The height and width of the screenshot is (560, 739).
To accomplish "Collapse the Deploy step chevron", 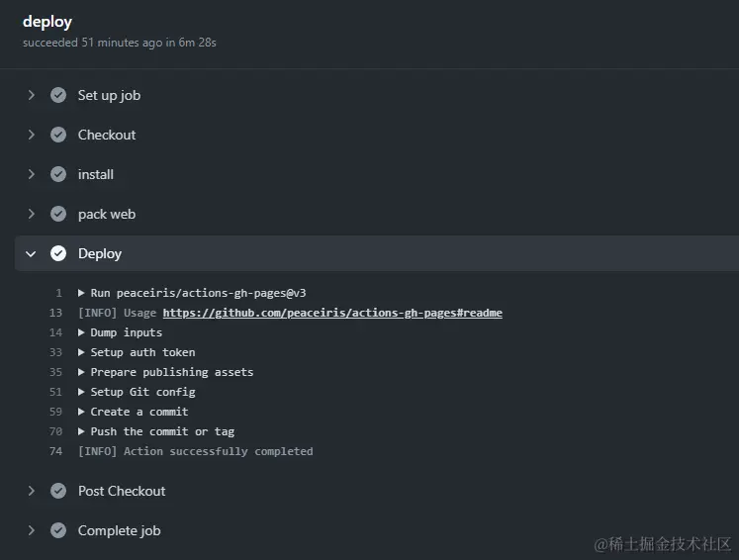I will click(32, 253).
